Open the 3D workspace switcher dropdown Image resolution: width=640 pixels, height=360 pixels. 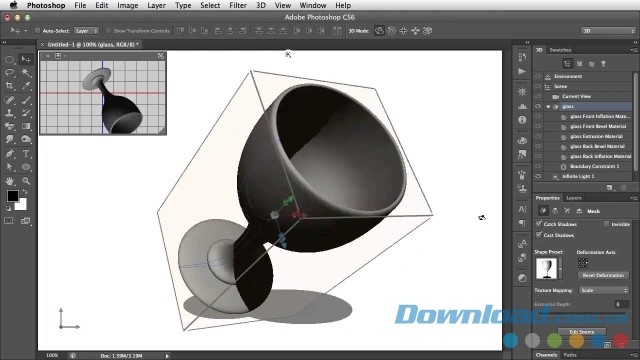(608, 31)
